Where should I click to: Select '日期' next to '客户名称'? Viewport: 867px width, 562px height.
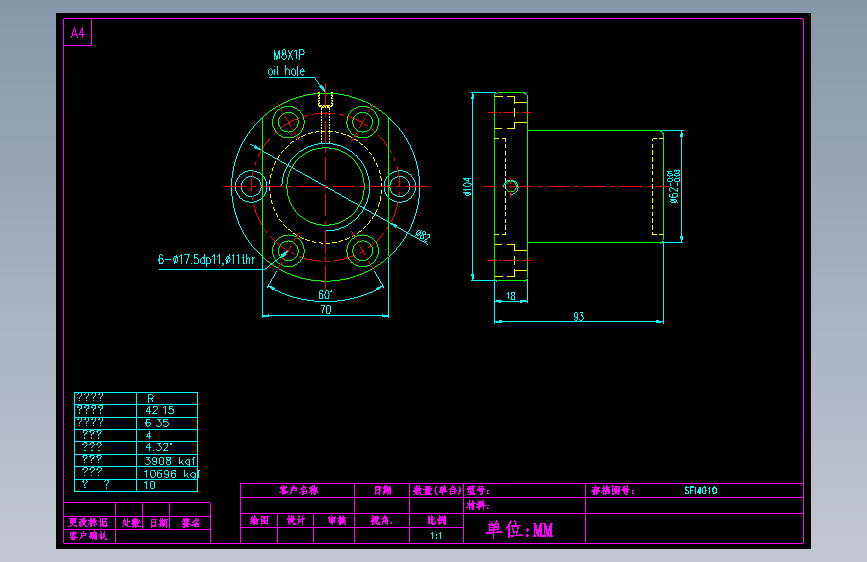(382, 490)
